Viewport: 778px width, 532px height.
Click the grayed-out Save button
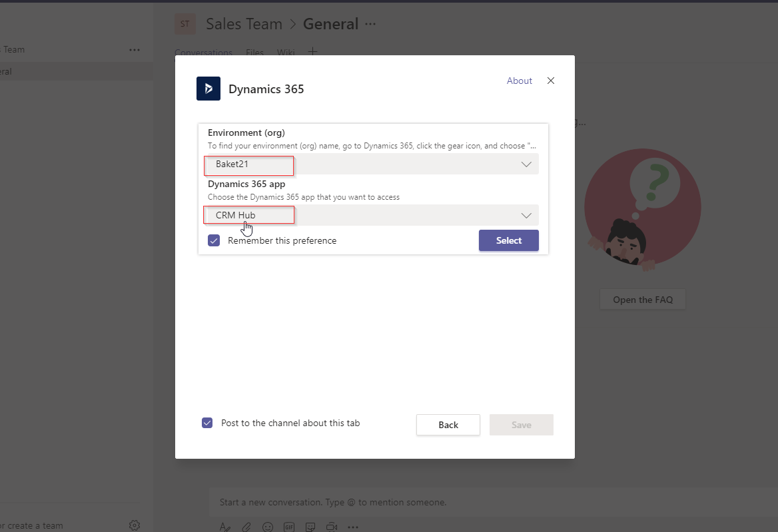522,425
